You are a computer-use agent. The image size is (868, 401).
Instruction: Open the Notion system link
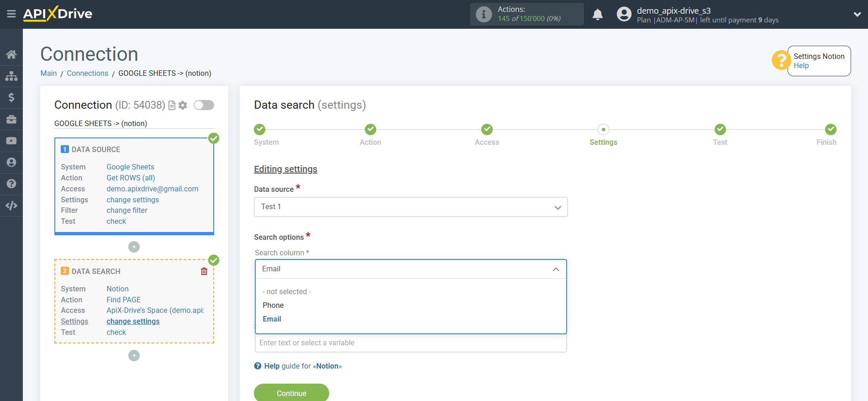point(118,289)
